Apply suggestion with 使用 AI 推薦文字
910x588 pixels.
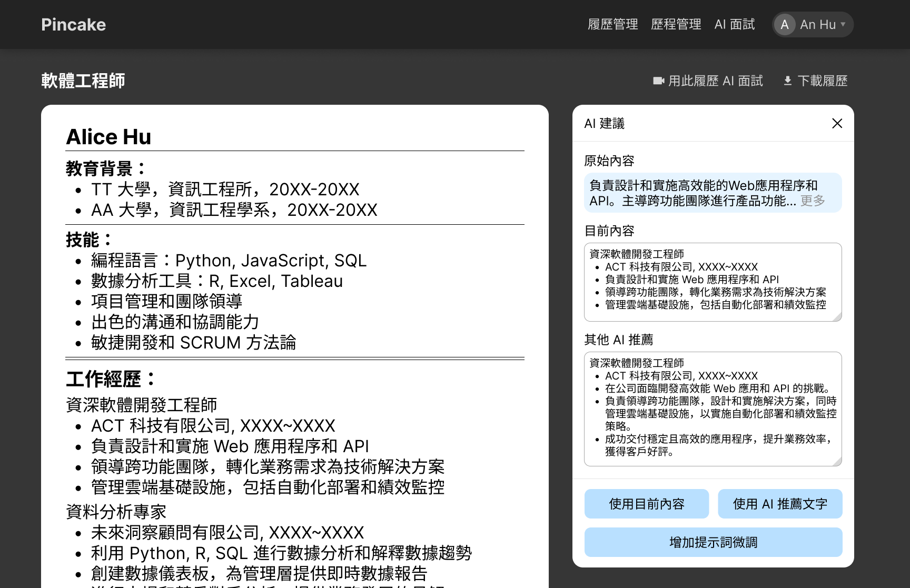pyautogui.click(x=779, y=504)
